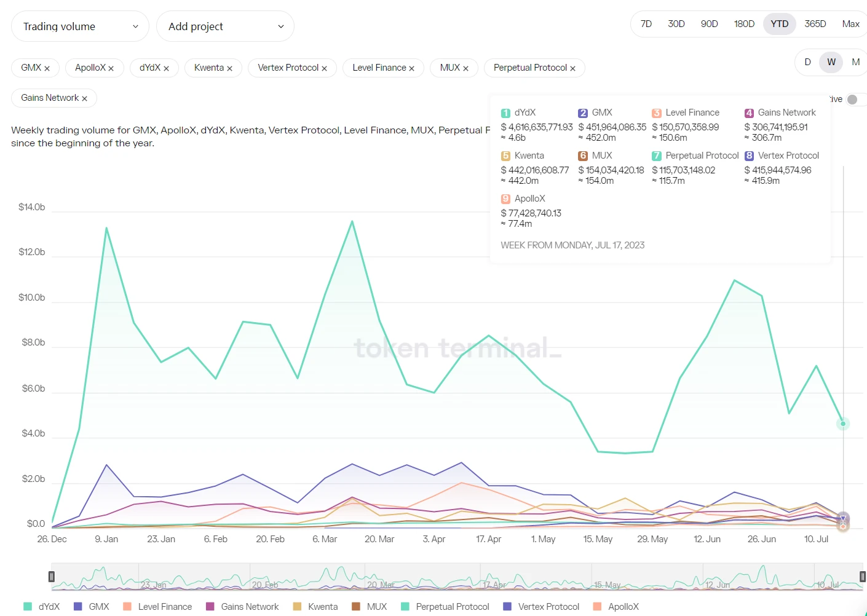Click the x icon on dYdX chip
This screenshot has width=867, height=616.
pos(166,68)
